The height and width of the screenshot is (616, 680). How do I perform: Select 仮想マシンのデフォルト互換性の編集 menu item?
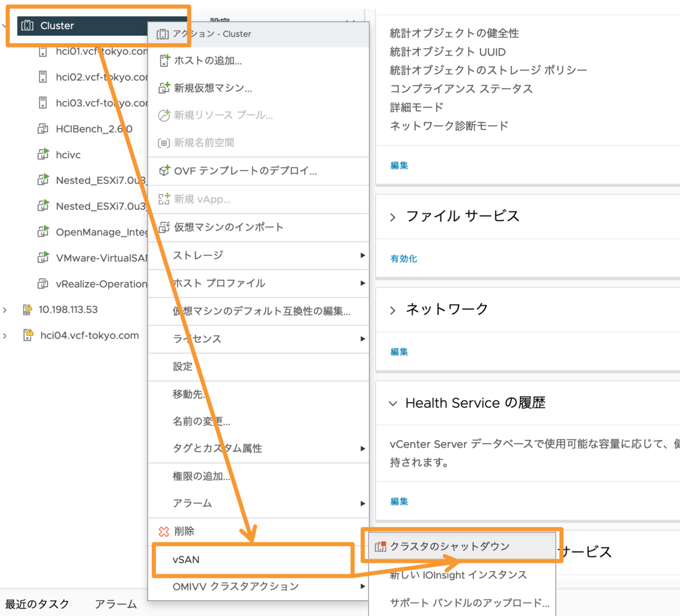point(258,311)
